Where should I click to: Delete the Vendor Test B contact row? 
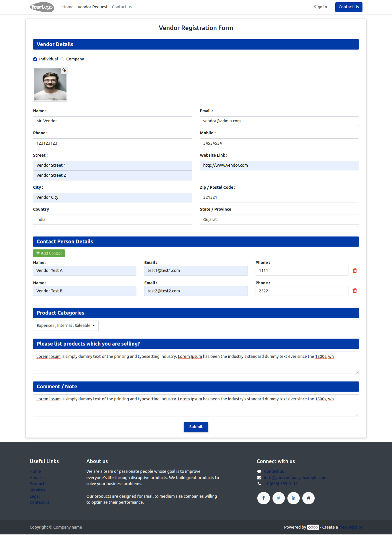click(x=354, y=291)
